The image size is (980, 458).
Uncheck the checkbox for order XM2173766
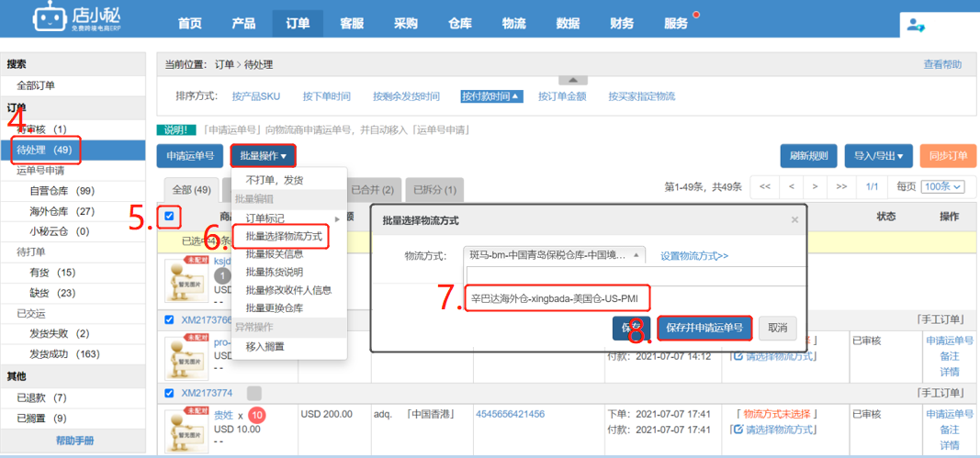click(x=169, y=320)
